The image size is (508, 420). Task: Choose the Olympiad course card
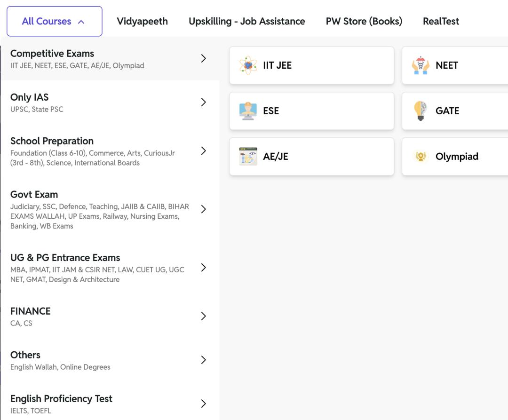pos(456,157)
